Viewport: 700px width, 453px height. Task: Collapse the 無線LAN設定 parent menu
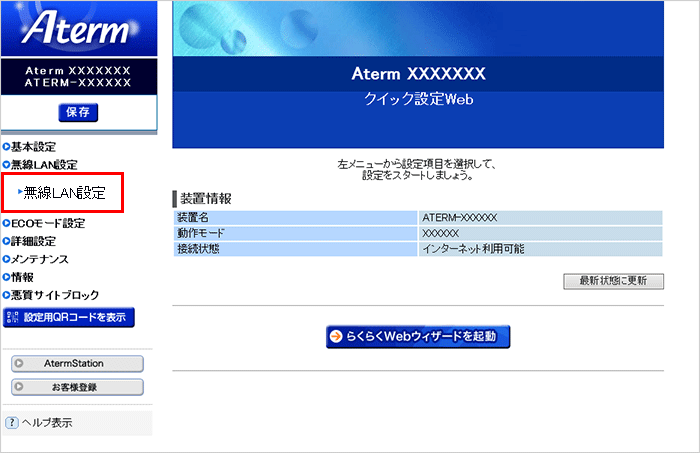(x=43, y=164)
